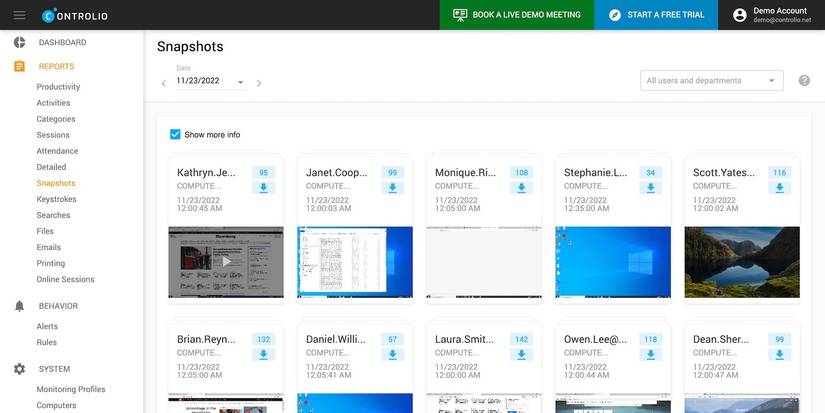Screen dimensions: 825x413
Task: Select the Snapshots report
Action: (56, 183)
